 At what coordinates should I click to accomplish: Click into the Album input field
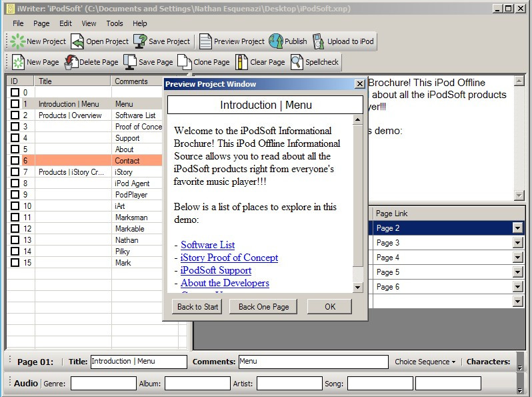tap(197, 384)
